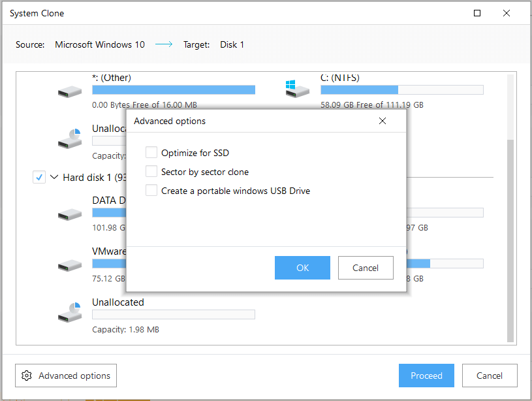532x401 pixels.
Task: Click the Source: Microsoft Windows 10 text
Action: 80,44
